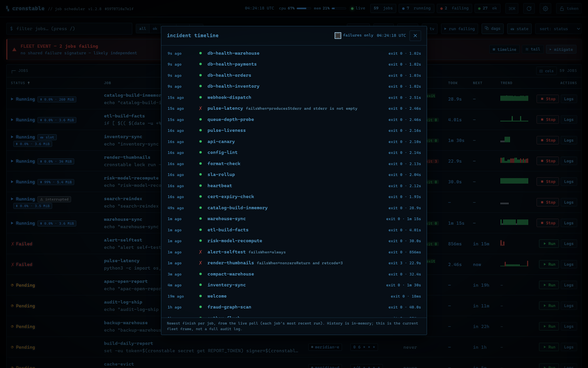
Task: Select fraud-graph-scan timeline entry
Action: (x=294, y=307)
